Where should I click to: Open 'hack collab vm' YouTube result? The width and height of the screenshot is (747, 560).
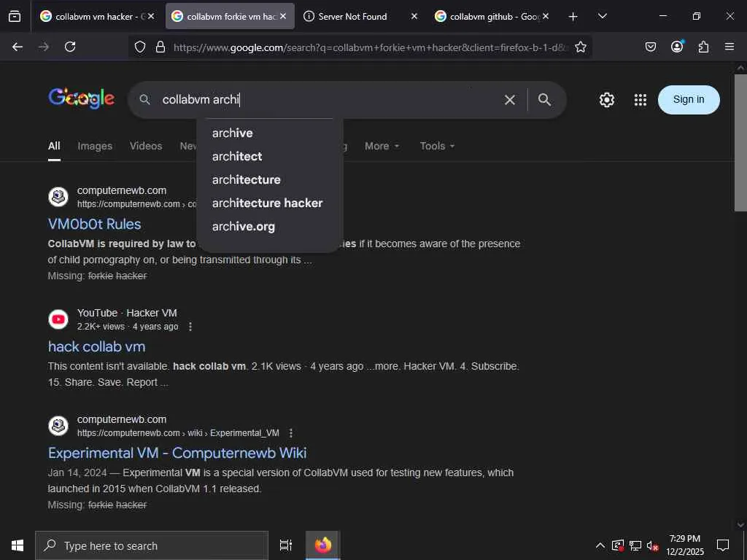point(97,346)
